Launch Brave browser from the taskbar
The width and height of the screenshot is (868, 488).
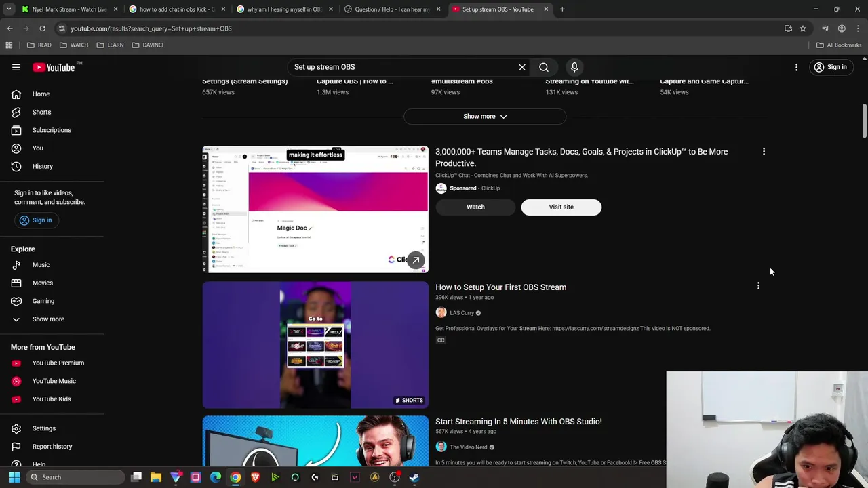coord(255,477)
